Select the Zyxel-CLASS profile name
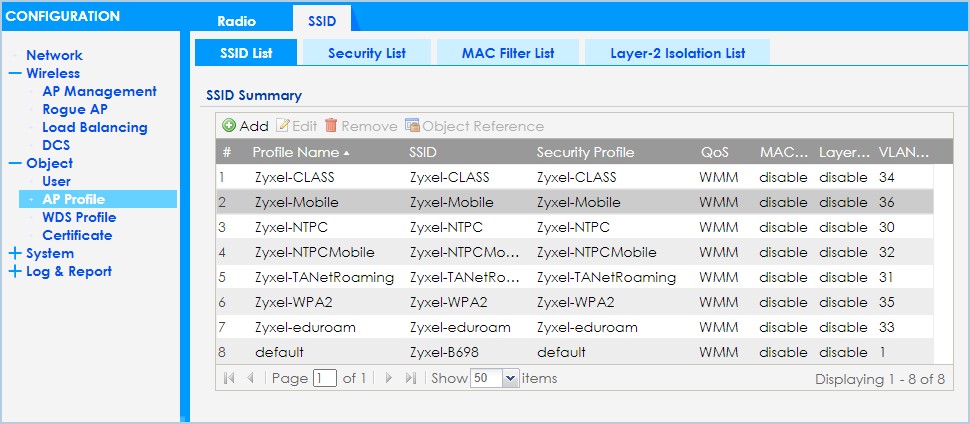The height and width of the screenshot is (424, 970). coord(294,177)
